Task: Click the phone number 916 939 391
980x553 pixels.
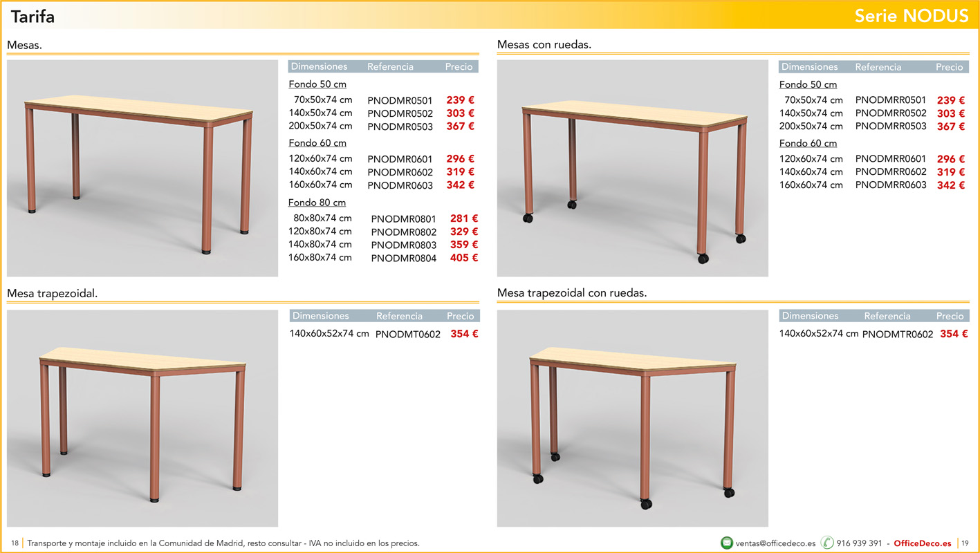Action: 859,543
